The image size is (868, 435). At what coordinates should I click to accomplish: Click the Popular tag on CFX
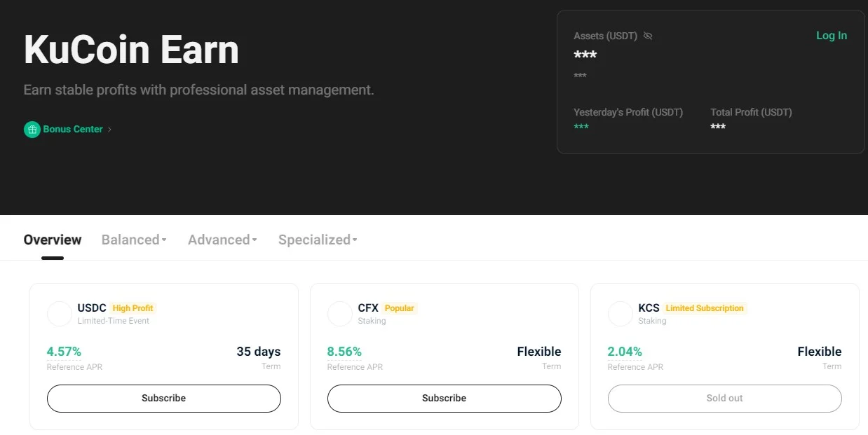(400, 308)
